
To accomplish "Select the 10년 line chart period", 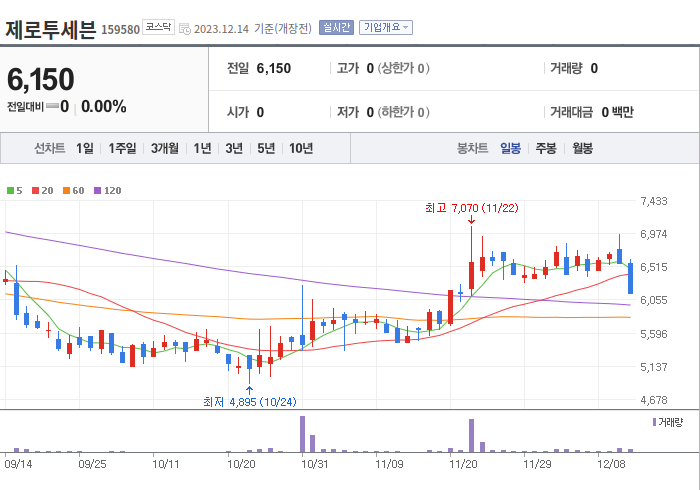I will coord(301,148).
